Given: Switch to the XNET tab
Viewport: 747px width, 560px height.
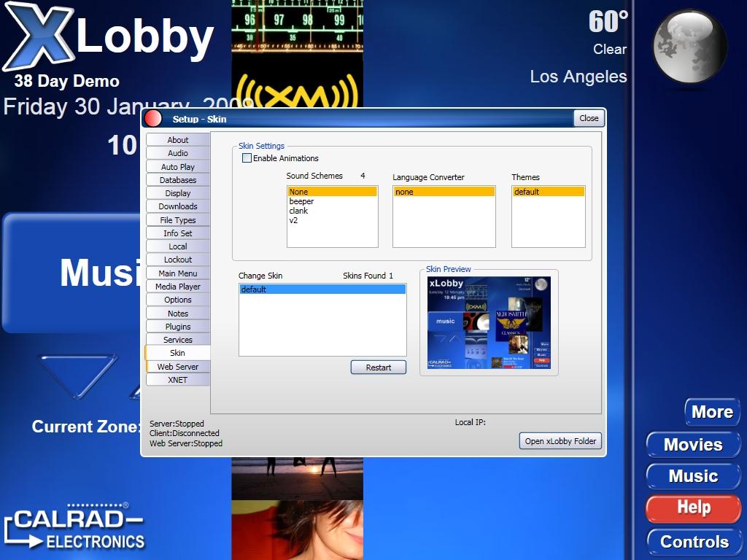Looking at the screenshot, I should tap(178, 379).
